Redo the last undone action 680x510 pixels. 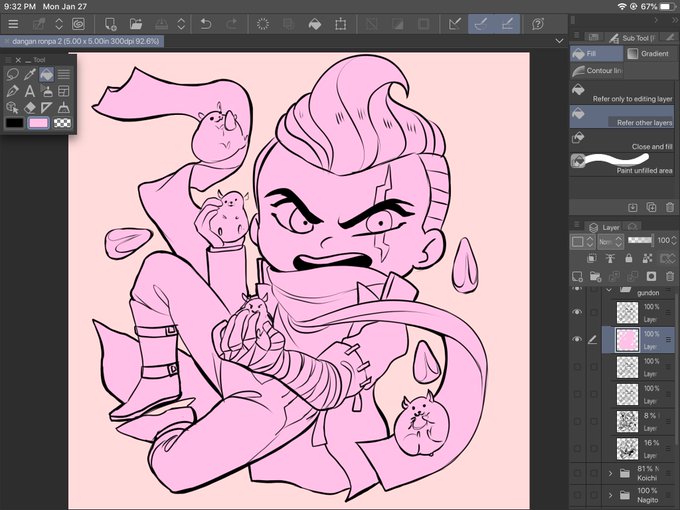point(232,24)
